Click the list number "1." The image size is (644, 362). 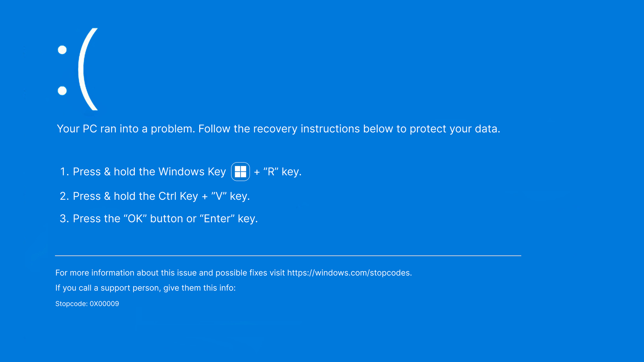point(64,172)
